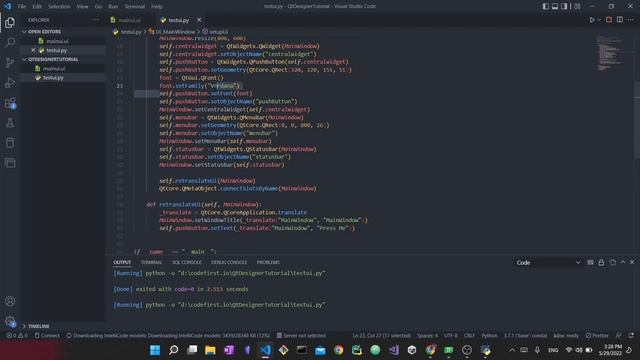Open the Run and Debug view
640x360 pixels.
pyautogui.click(x=10, y=82)
